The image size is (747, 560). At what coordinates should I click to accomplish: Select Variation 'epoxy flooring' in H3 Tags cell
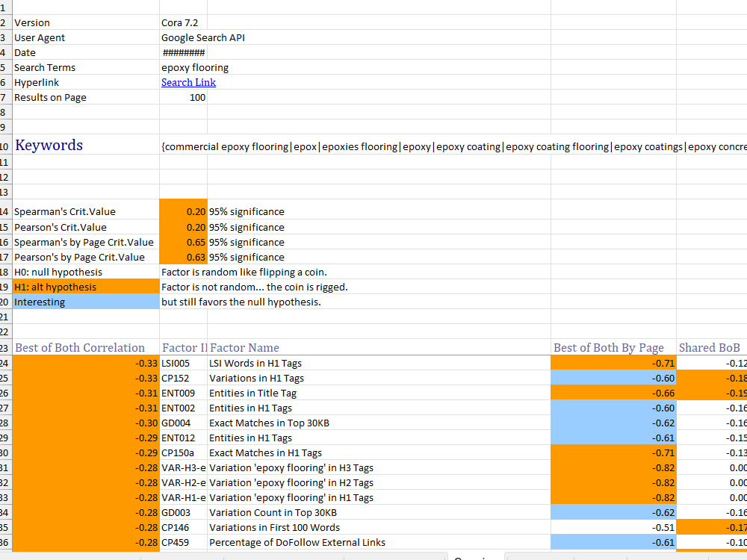(379, 467)
